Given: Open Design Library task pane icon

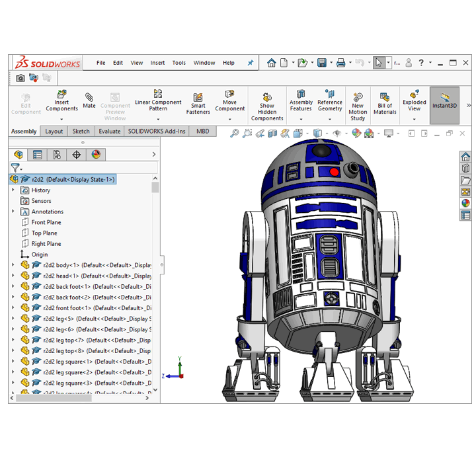Looking at the screenshot, I should click(x=465, y=168).
